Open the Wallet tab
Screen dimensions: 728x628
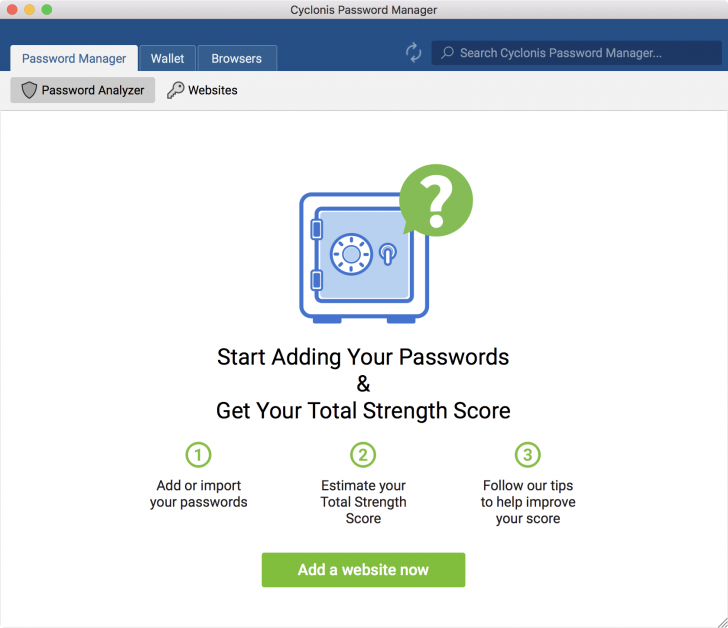(x=168, y=58)
